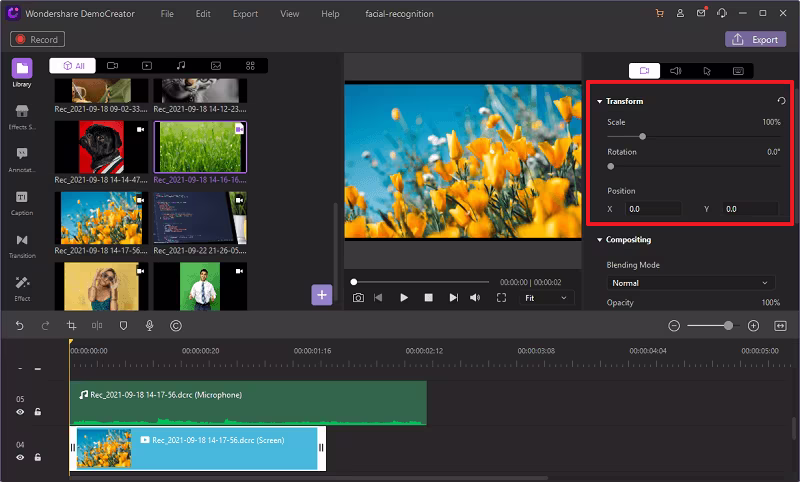This screenshot has width=800, height=482.
Task: Open the mail messages icon
Action: point(702,13)
